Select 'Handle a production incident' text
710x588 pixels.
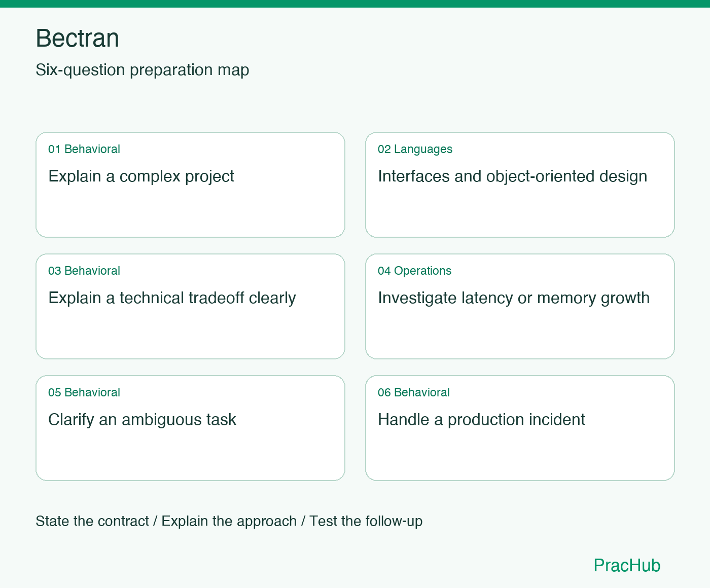(481, 420)
